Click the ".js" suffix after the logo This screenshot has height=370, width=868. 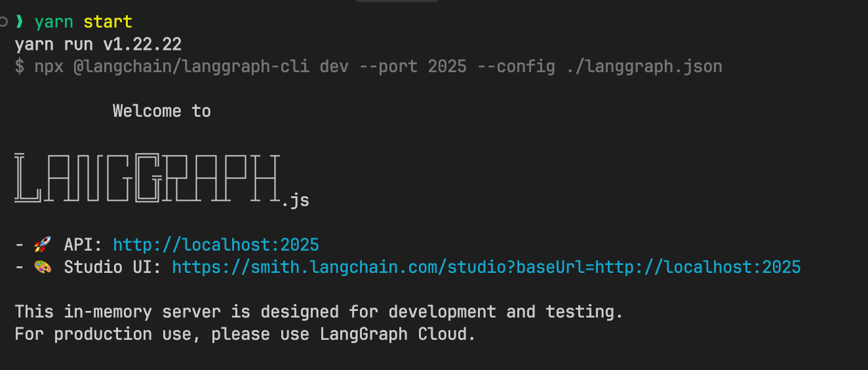[x=295, y=201]
